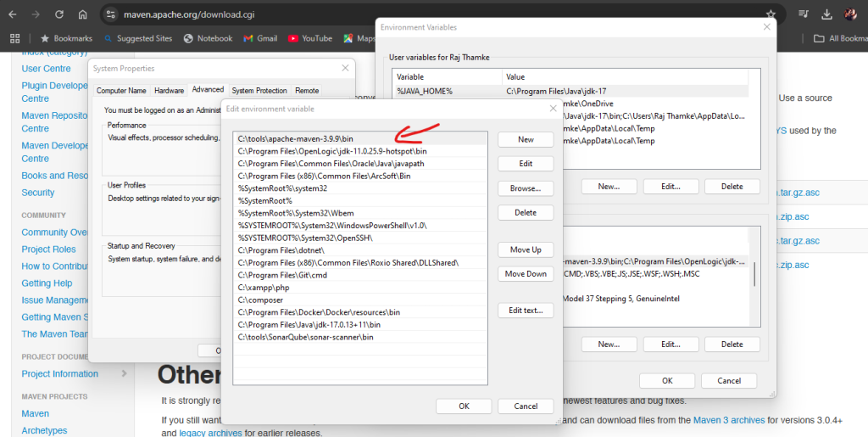Open the browser downloads icon
Image resolution: width=868 pixels, height=437 pixels.
(826, 14)
